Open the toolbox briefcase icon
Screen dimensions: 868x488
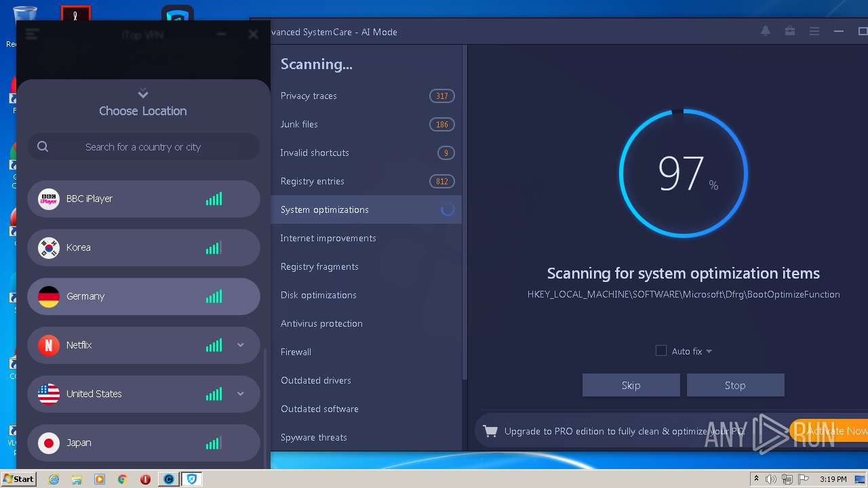click(790, 31)
